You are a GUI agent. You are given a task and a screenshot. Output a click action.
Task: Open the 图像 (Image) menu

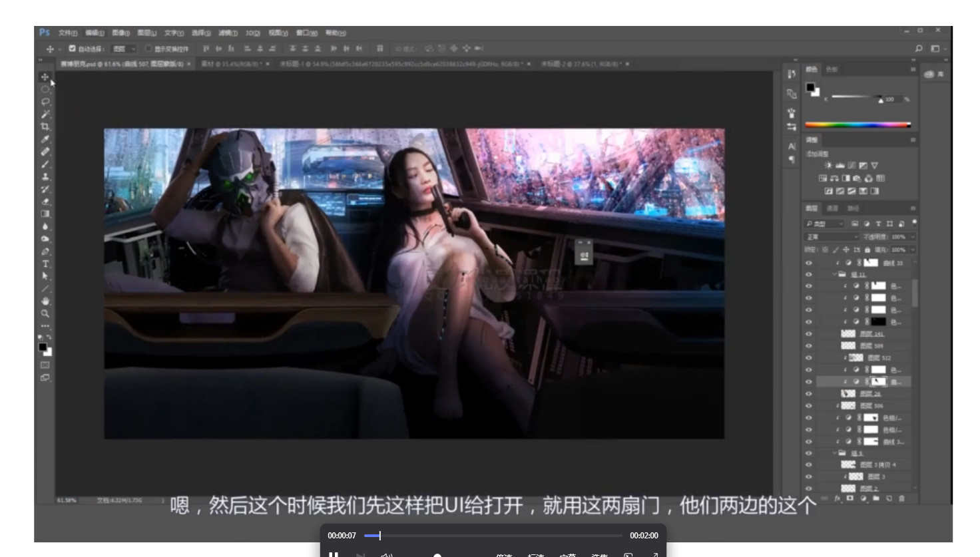(x=121, y=33)
